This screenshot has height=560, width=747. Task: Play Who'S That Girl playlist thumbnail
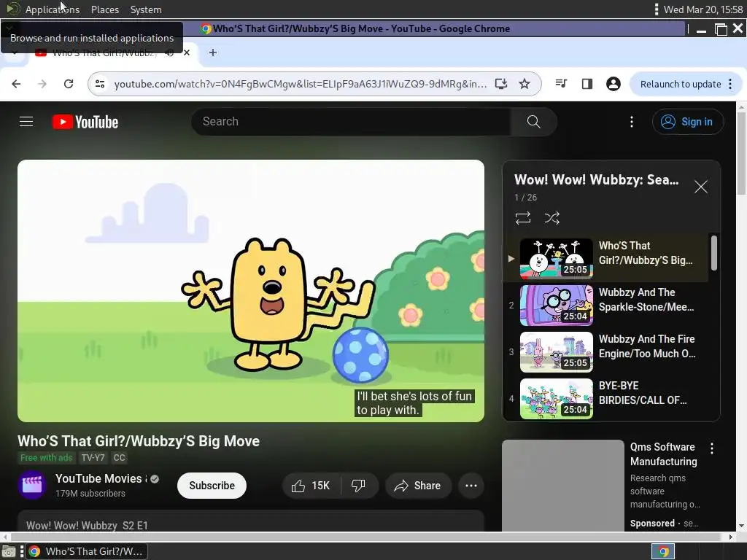pos(556,259)
